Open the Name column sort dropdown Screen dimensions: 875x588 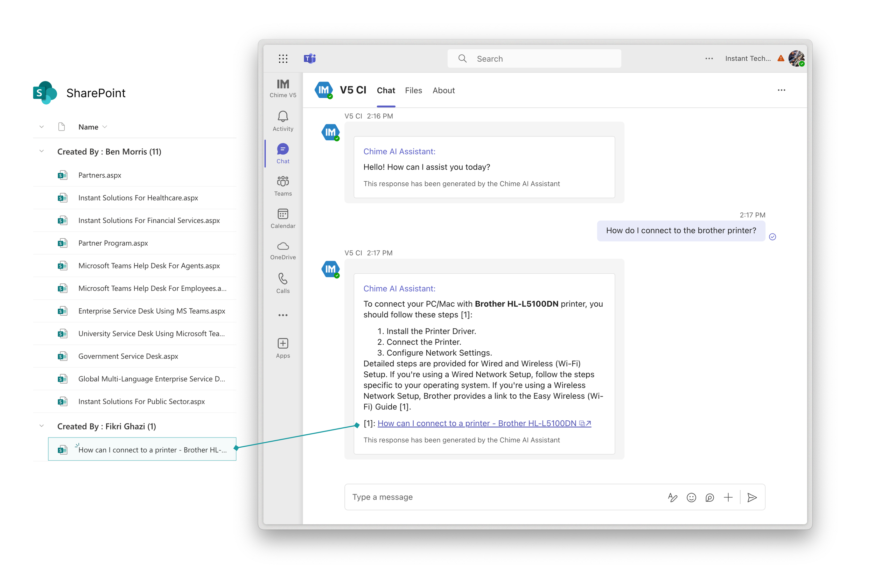point(104,127)
